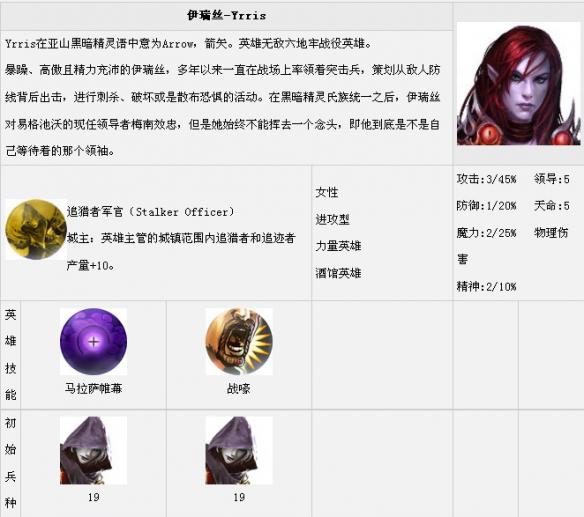Click the 领导:5 stat

tap(552, 179)
